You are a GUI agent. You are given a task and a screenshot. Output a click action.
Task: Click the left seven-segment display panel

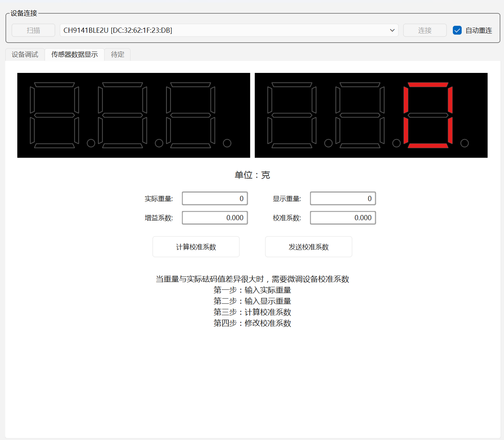(134, 115)
